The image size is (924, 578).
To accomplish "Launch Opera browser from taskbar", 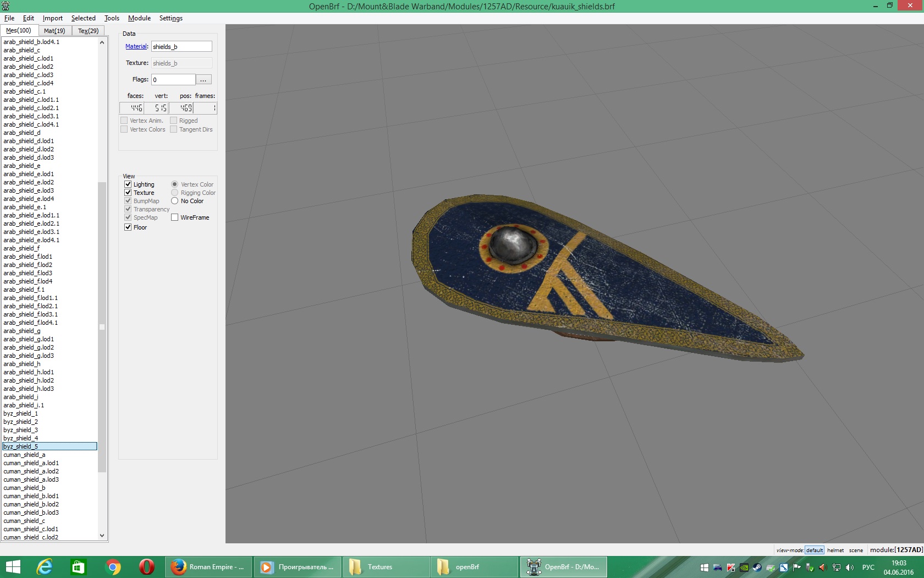I will (x=146, y=567).
